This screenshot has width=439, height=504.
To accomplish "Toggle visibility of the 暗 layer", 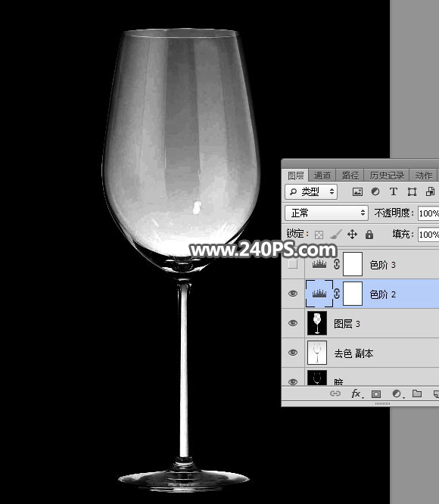I will 293,382.
